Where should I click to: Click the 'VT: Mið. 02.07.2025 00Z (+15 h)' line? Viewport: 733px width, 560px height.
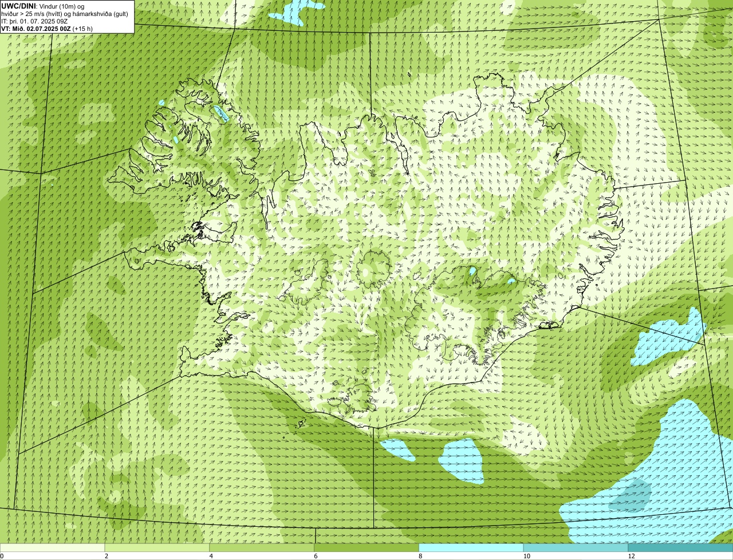tap(47, 28)
